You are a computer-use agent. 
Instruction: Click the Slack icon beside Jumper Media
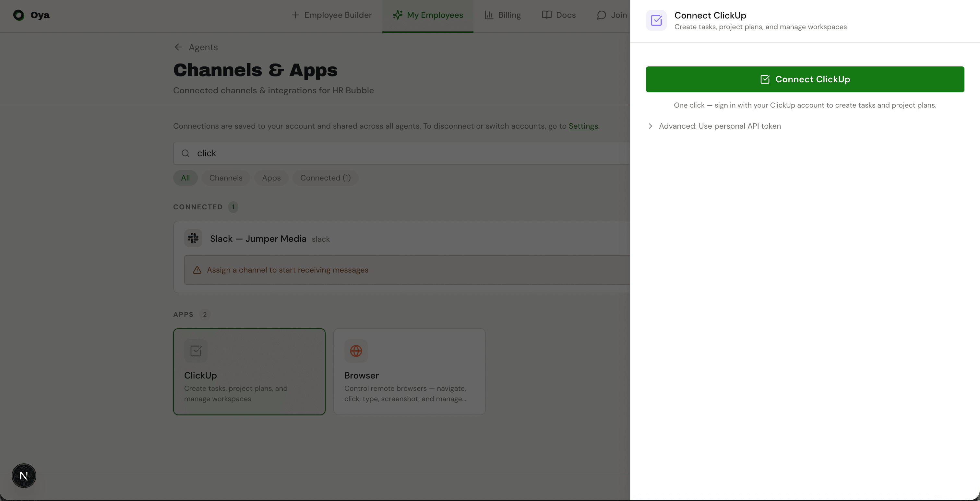193,238
